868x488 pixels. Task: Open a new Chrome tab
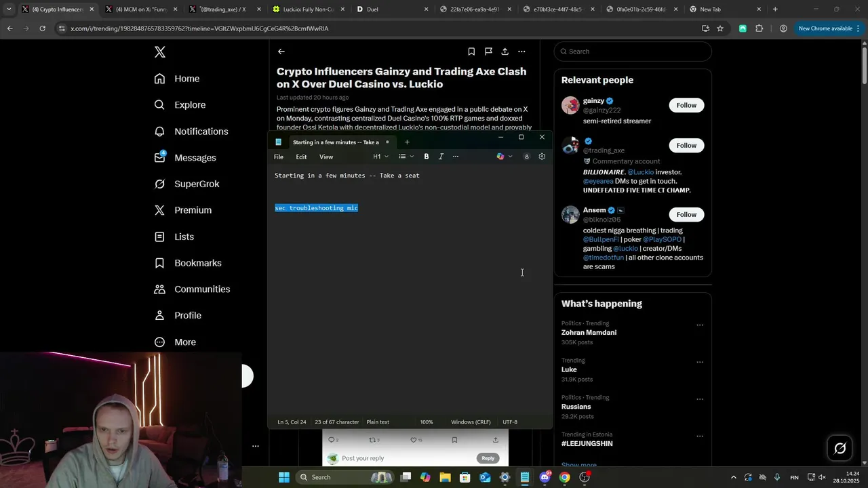pyautogui.click(x=775, y=9)
